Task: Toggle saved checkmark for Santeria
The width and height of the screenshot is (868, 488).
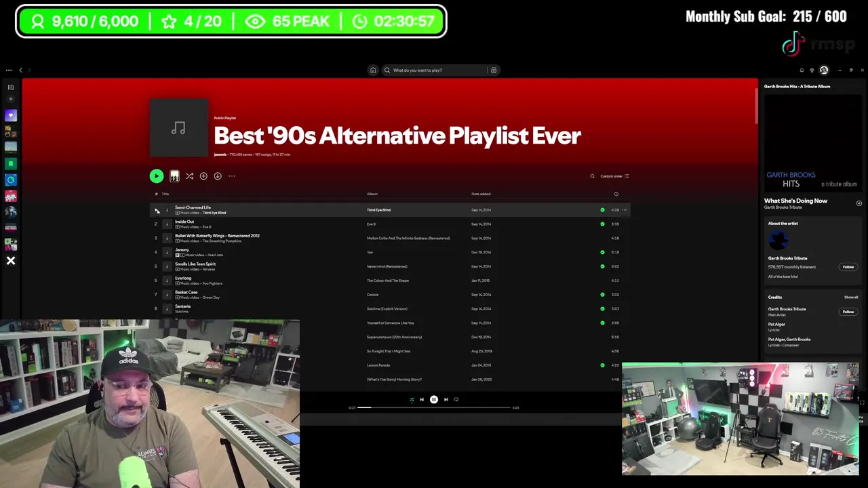Action: [x=602, y=309]
